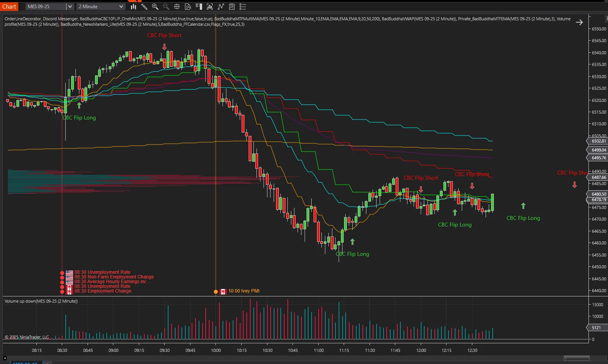This screenshot has height=364, width=608.
Task: Click the 5121 volume marker
Action: [597, 328]
